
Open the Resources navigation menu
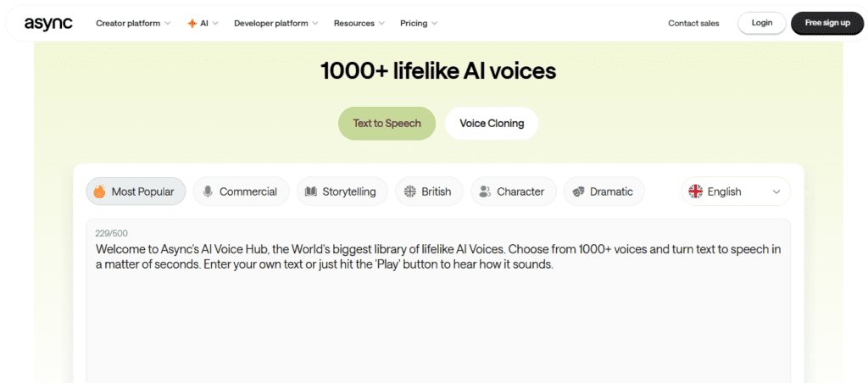point(359,24)
